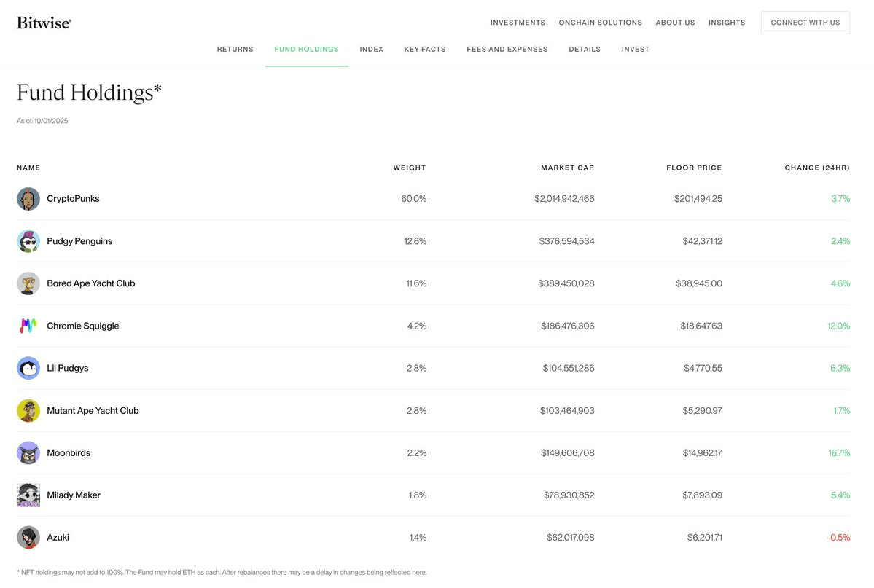Viewport: 874px width, 588px height.
Task: Open the About Us menu
Action: [x=675, y=23]
